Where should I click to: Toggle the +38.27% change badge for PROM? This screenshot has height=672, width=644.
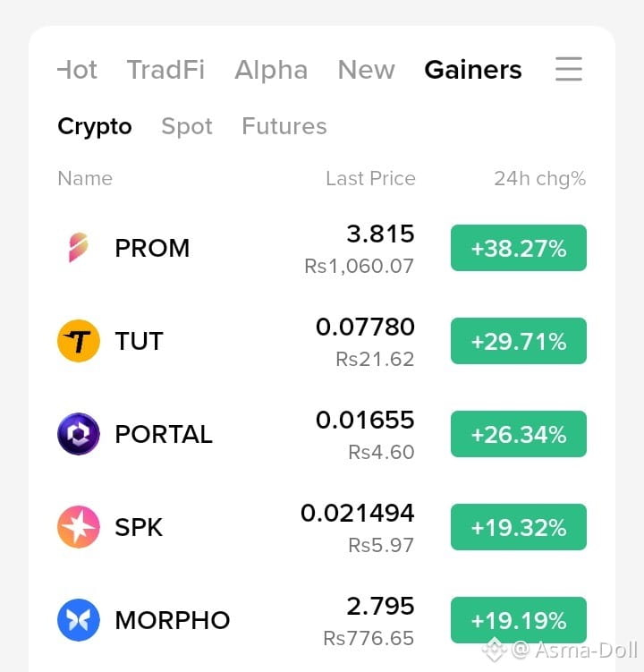point(519,248)
